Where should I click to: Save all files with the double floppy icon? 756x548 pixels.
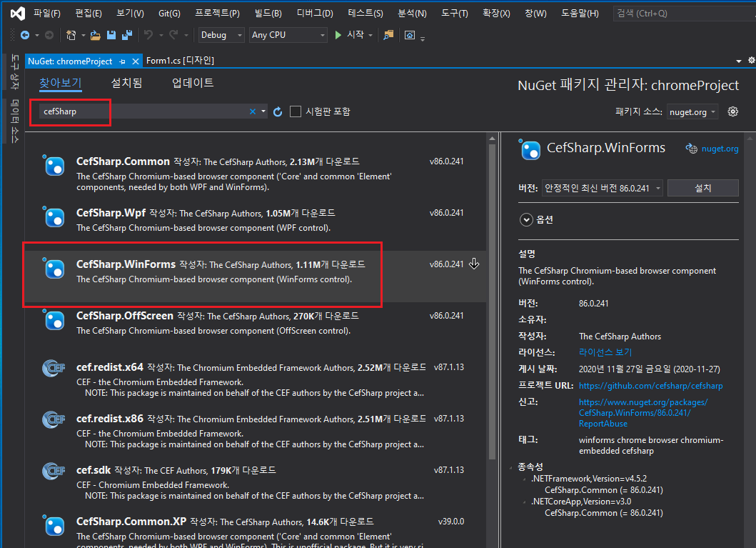click(127, 35)
